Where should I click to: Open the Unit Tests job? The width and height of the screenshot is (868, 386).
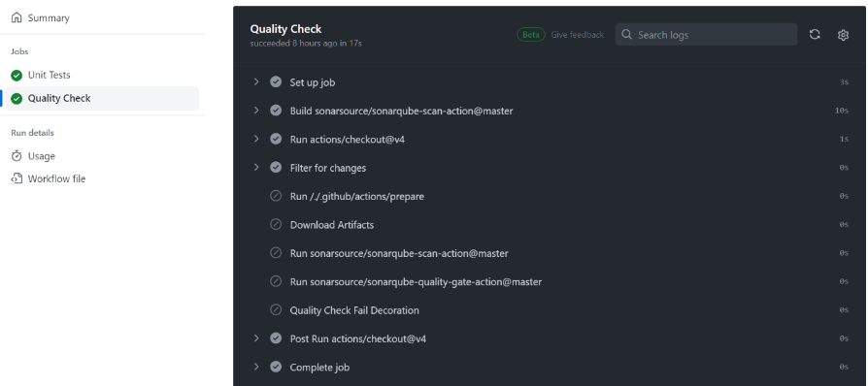click(x=102, y=76)
